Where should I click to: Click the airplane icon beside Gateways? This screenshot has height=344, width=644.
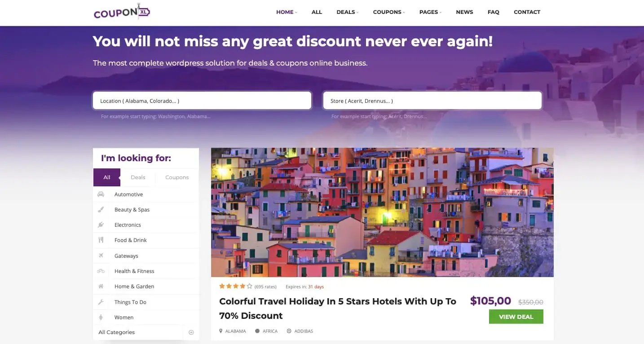point(101,256)
